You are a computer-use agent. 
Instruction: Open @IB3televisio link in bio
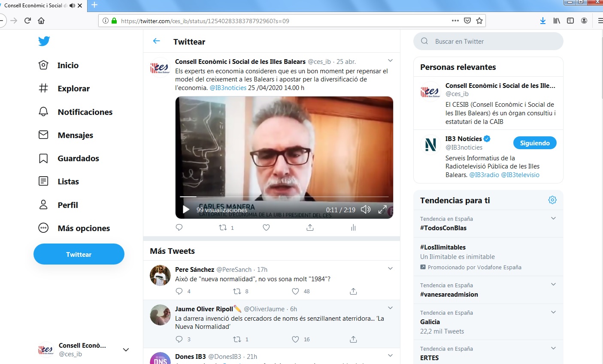(x=520, y=174)
